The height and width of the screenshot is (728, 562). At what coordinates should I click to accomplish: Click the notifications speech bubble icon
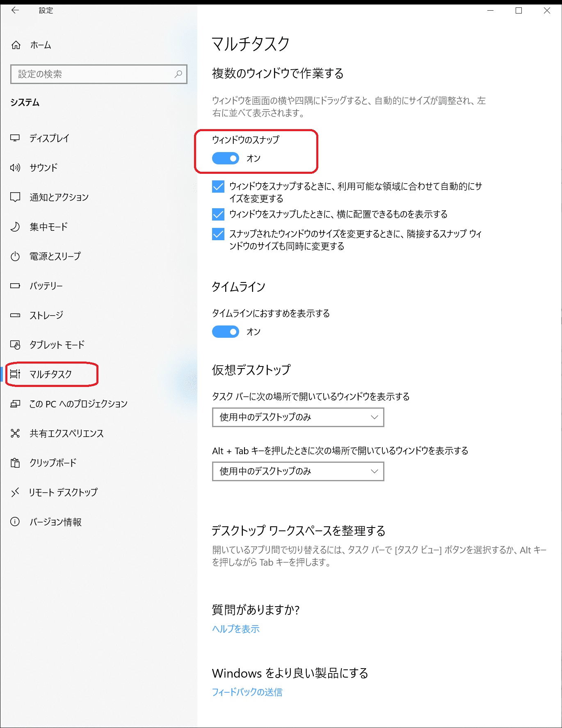(15, 197)
